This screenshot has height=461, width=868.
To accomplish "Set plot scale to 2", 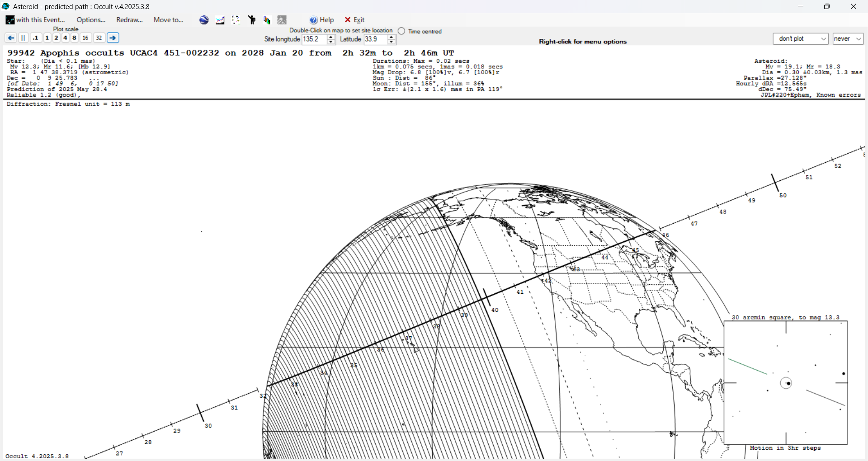I will [56, 38].
